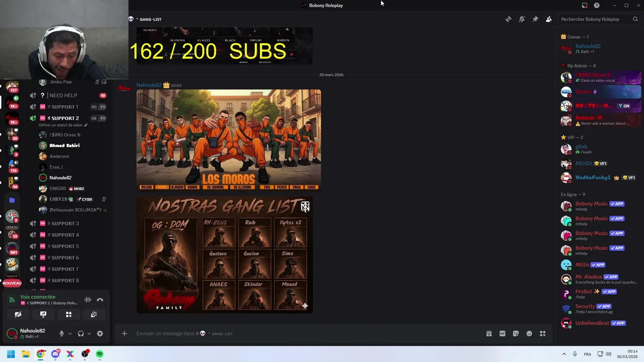Disconnect from voice channel
644x362 pixels.
(100, 300)
